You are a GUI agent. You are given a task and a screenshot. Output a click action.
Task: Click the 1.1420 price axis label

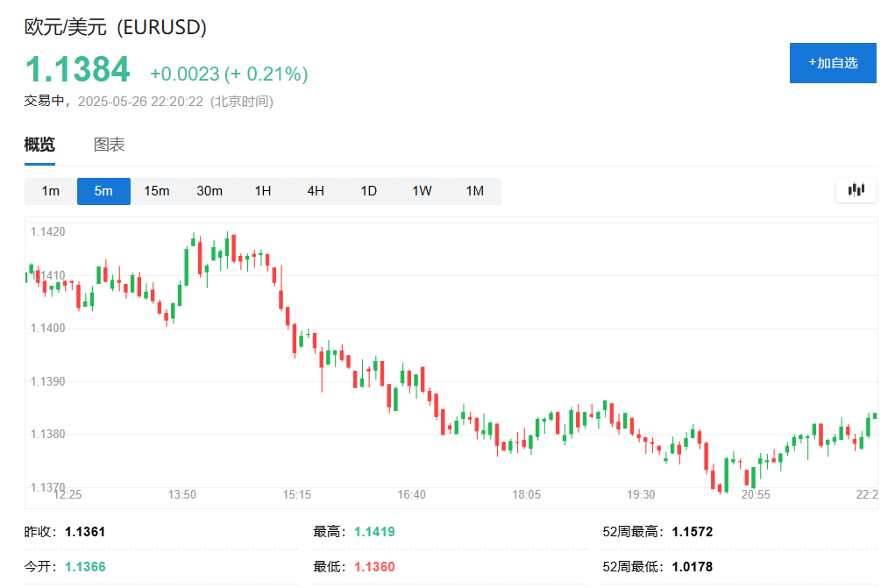[47, 231]
